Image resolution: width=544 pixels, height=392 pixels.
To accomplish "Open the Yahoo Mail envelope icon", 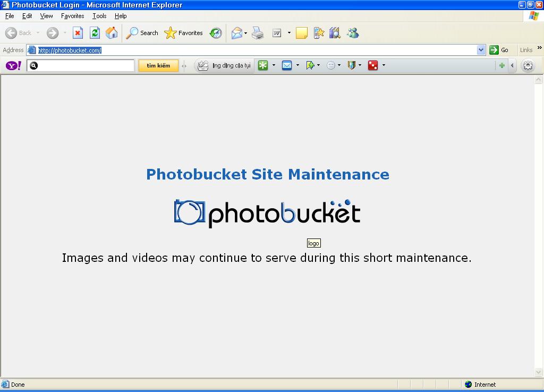I will click(x=286, y=65).
